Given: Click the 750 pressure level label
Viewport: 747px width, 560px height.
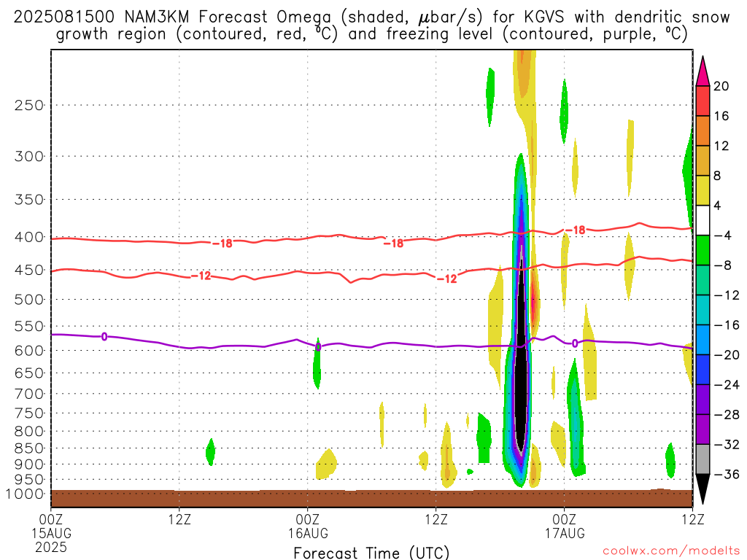Looking at the screenshot, I should (29, 413).
